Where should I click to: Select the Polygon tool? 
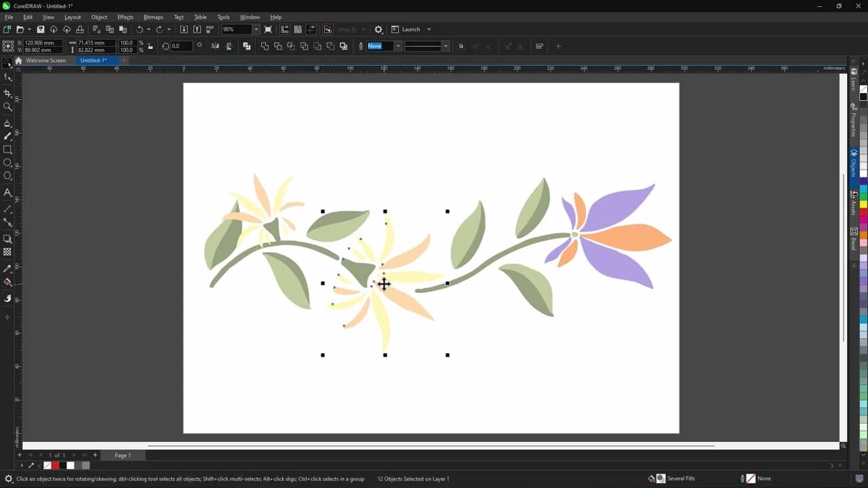pyautogui.click(x=7, y=176)
